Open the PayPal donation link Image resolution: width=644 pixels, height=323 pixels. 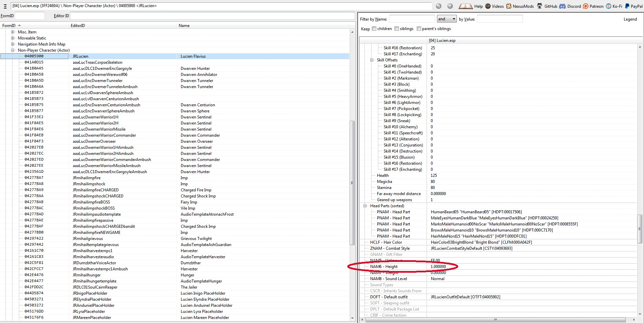[x=634, y=6]
